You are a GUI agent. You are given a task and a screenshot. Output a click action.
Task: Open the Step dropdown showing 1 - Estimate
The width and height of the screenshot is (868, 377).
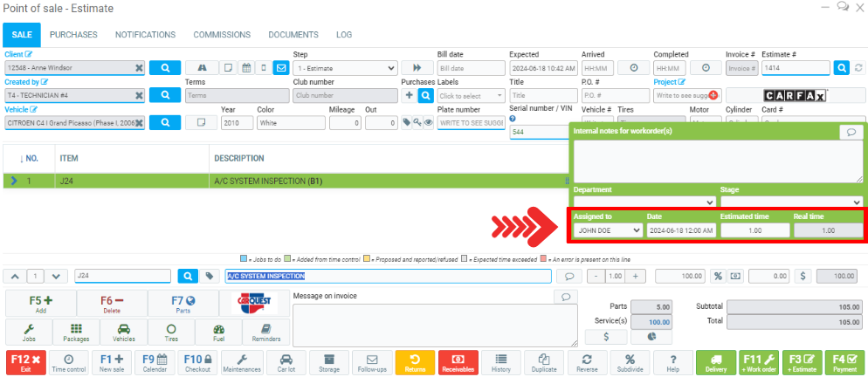pyautogui.click(x=346, y=67)
